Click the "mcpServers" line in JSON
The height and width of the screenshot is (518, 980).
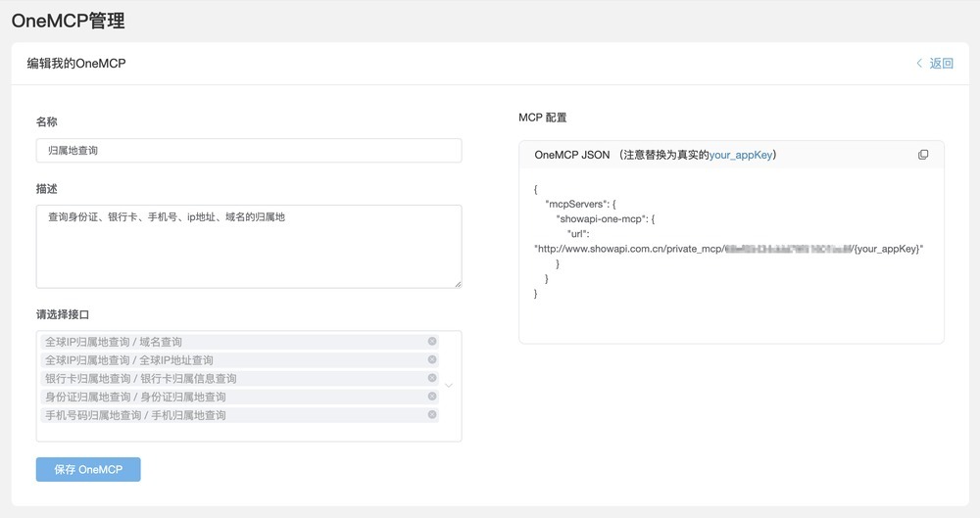(x=580, y=204)
